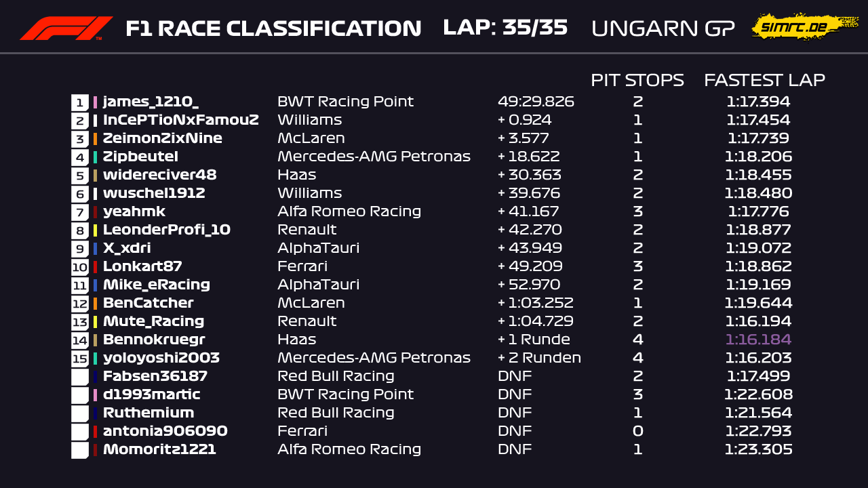
Task: Click the pink team color bar beside james_1210_
Action: (x=96, y=102)
